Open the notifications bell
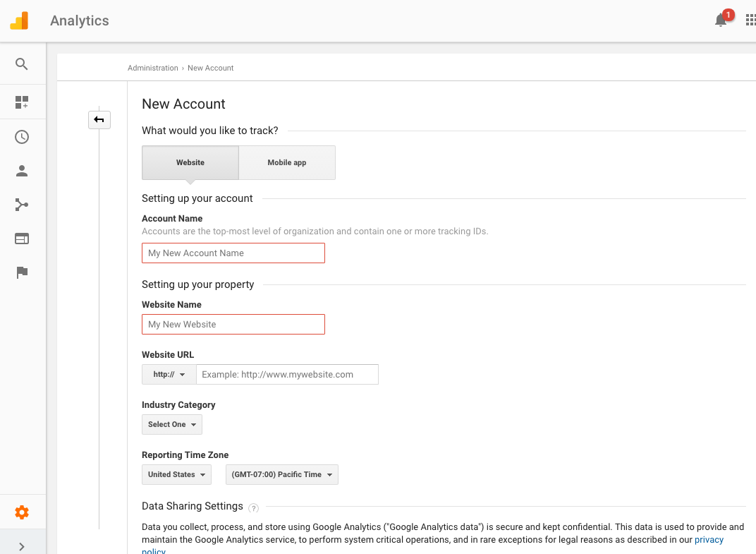Viewport: 756px width, 554px height. click(x=721, y=20)
